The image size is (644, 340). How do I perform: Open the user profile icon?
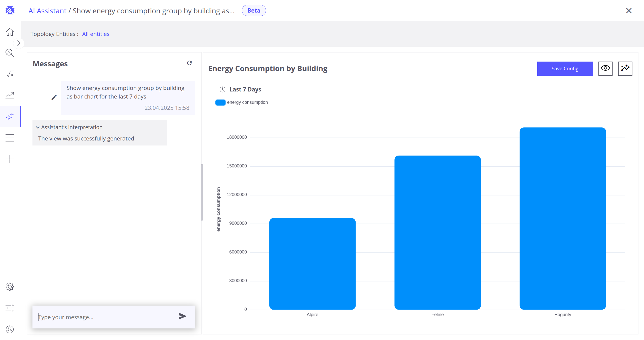pyautogui.click(x=10, y=329)
